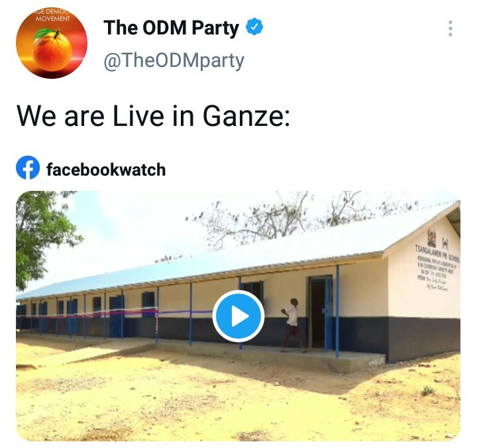
Task: Select the 'We are Live in Ganze:' text
Action: tap(153, 116)
